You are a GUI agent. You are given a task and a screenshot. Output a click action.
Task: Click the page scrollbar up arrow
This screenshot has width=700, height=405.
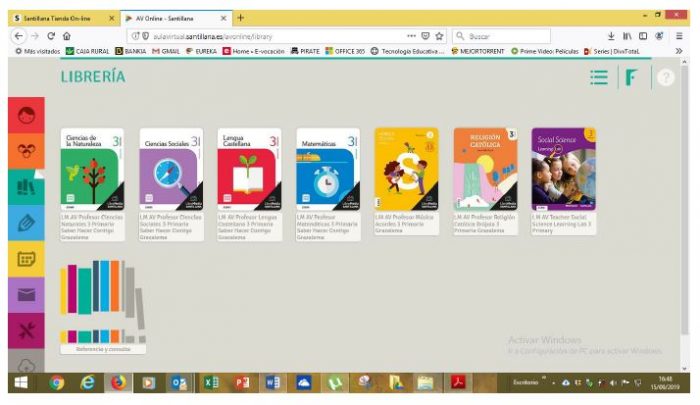684,63
